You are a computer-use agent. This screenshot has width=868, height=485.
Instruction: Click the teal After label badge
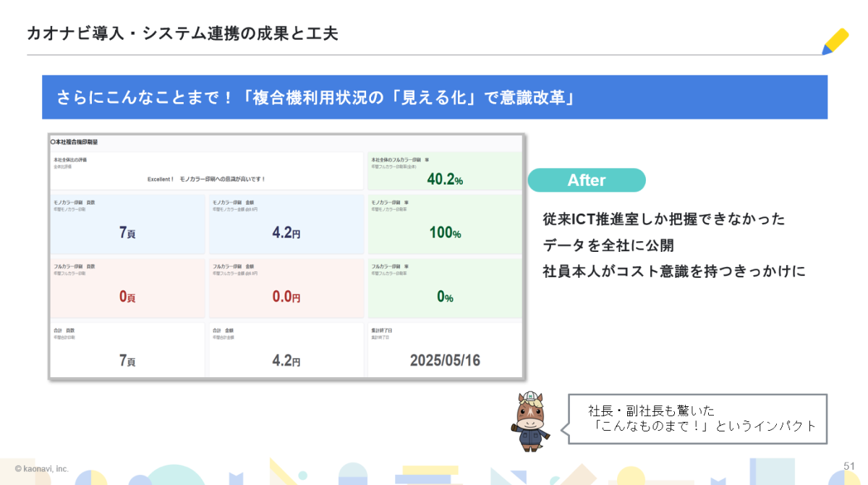[x=586, y=180]
